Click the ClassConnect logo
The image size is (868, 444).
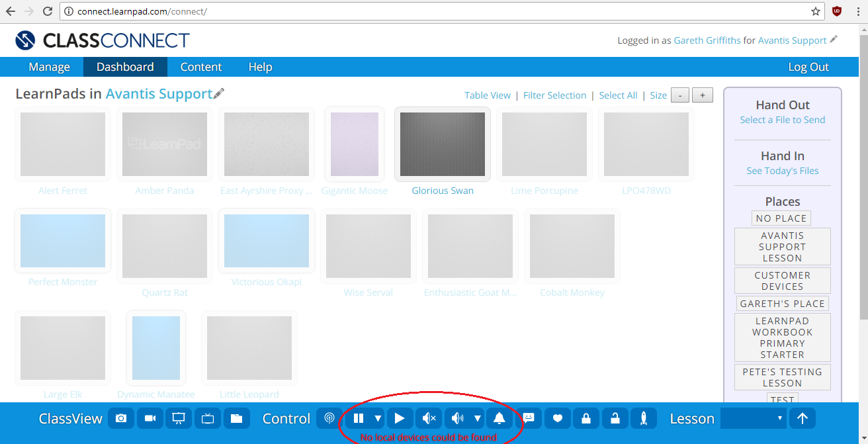coord(103,40)
